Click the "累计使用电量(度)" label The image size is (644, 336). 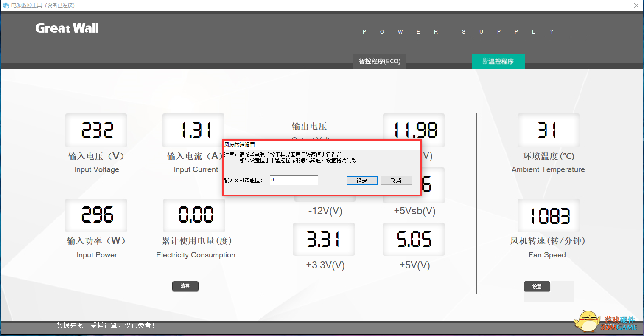[x=197, y=241]
